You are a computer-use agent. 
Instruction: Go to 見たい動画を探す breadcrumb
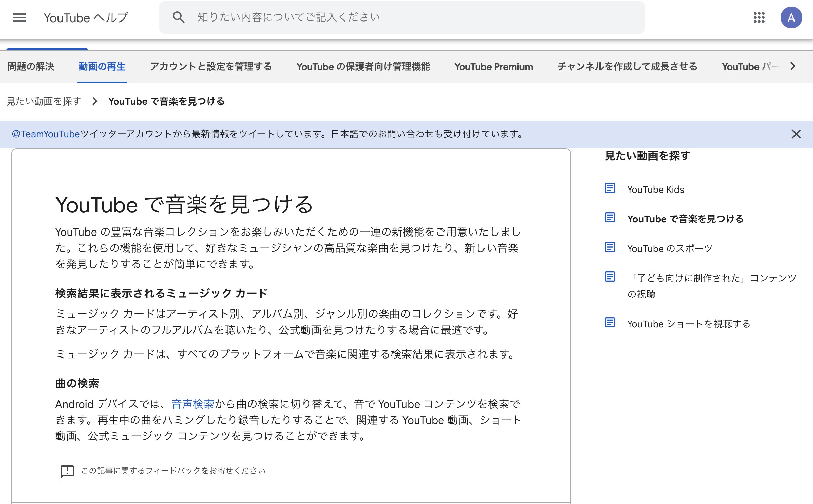(44, 101)
